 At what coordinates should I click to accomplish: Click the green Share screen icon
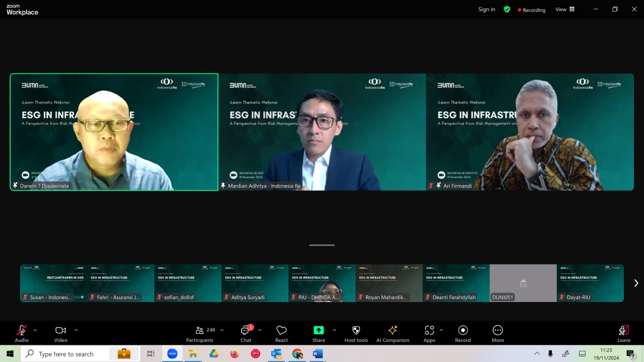(318, 330)
